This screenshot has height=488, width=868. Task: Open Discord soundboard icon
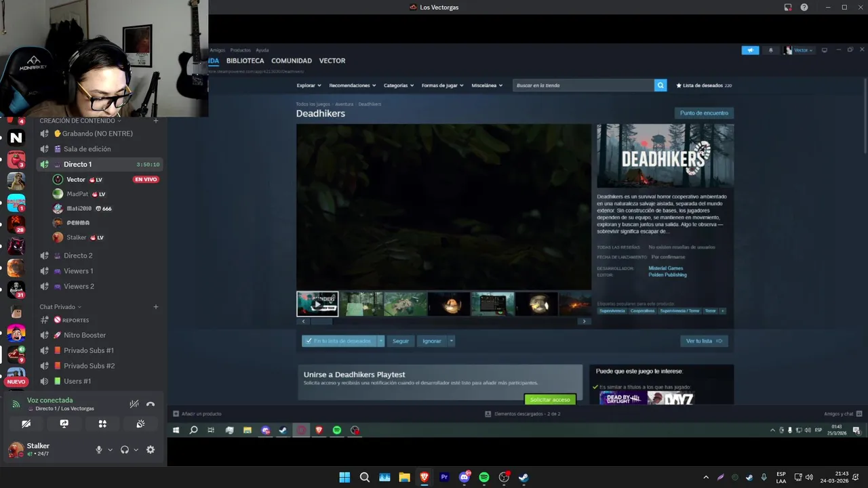point(140,424)
